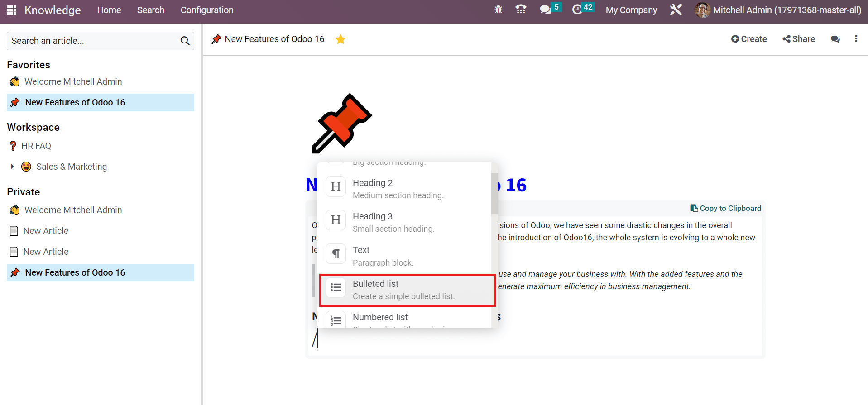
Task: Toggle the favorite star on article
Action: point(340,39)
